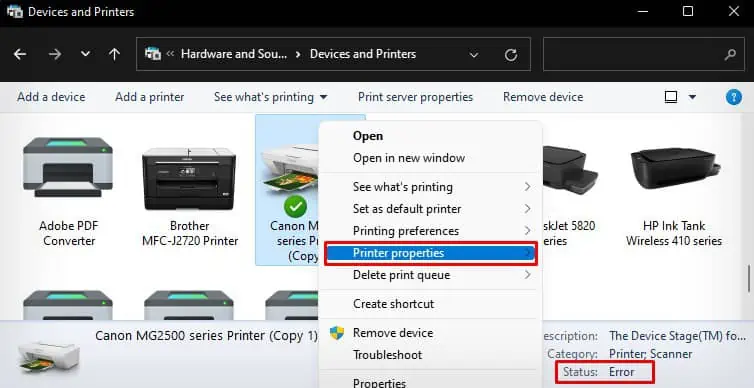Select Brother MFC-J2720 Printer icon
The height and width of the screenshot is (388, 754).
[189, 179]
